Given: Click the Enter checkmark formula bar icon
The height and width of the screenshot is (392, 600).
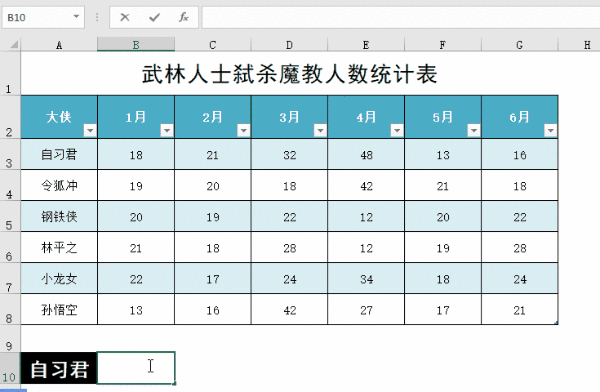Looking at the screenshot, I should (154, 17).
